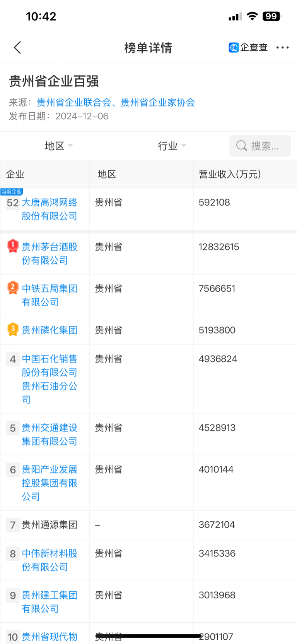The width and height of the screenshot is (297, 644).
Task: Tap the rank 6 number badge
Action: [13, 470]
